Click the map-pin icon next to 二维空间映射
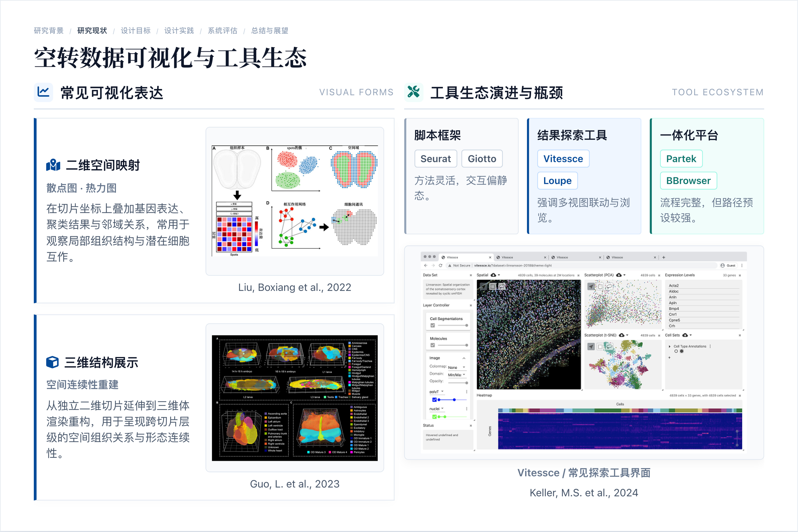The width and height of the screenshot is (798, 532). (x=53, y=165)
